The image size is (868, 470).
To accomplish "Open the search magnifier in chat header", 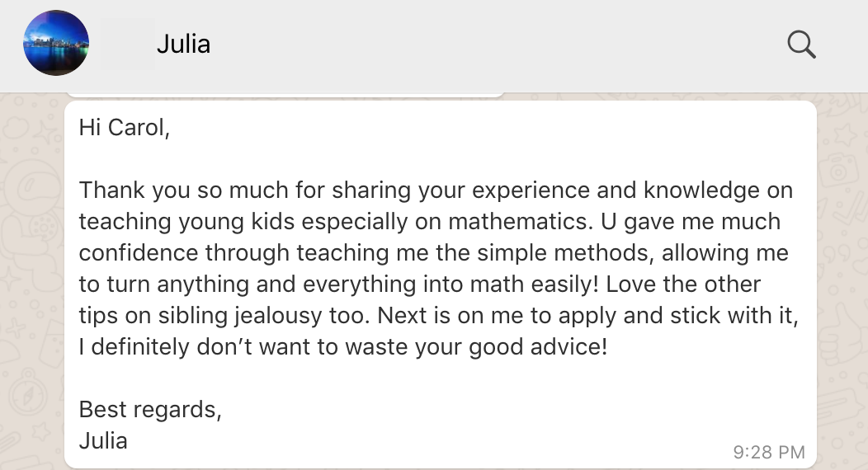I will pyautogui.click(x=801, y=45).
